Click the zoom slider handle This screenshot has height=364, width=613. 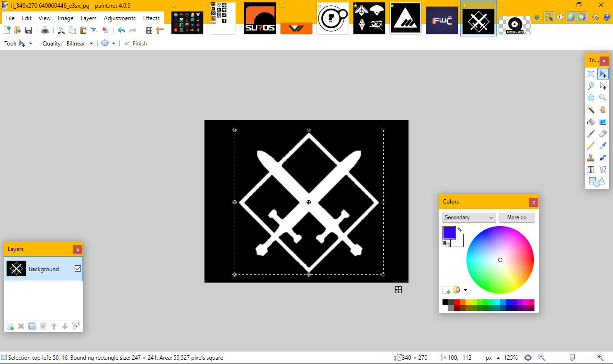point(572,358)
